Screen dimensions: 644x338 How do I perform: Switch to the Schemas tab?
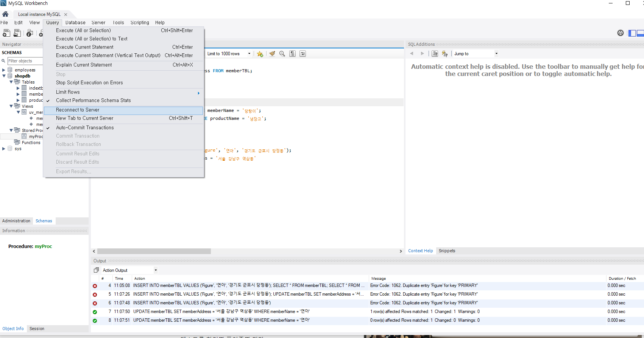44,221
